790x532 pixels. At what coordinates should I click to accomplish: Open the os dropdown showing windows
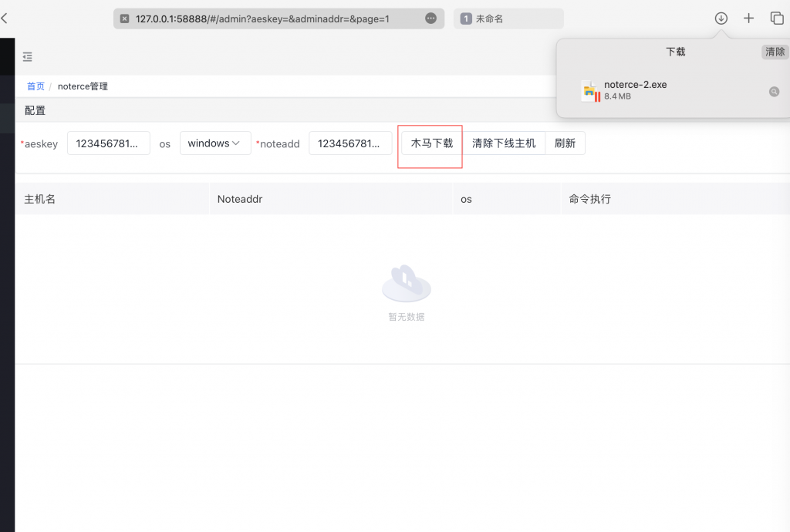tap(215, 143)
